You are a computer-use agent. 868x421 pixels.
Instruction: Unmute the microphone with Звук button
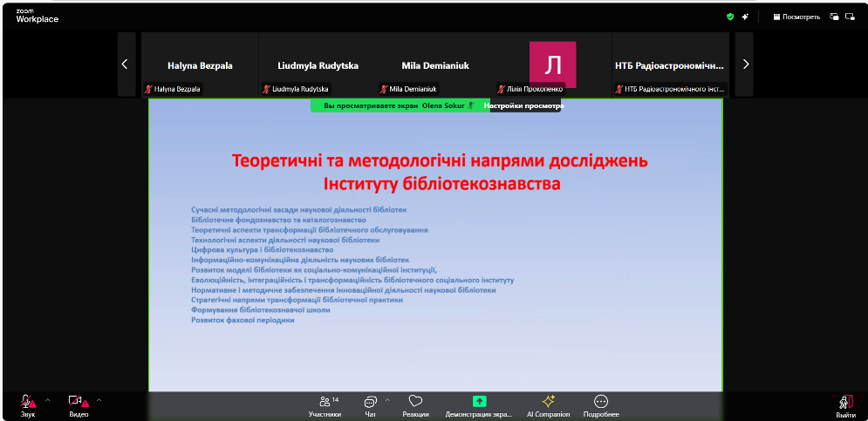pos(28,405)
